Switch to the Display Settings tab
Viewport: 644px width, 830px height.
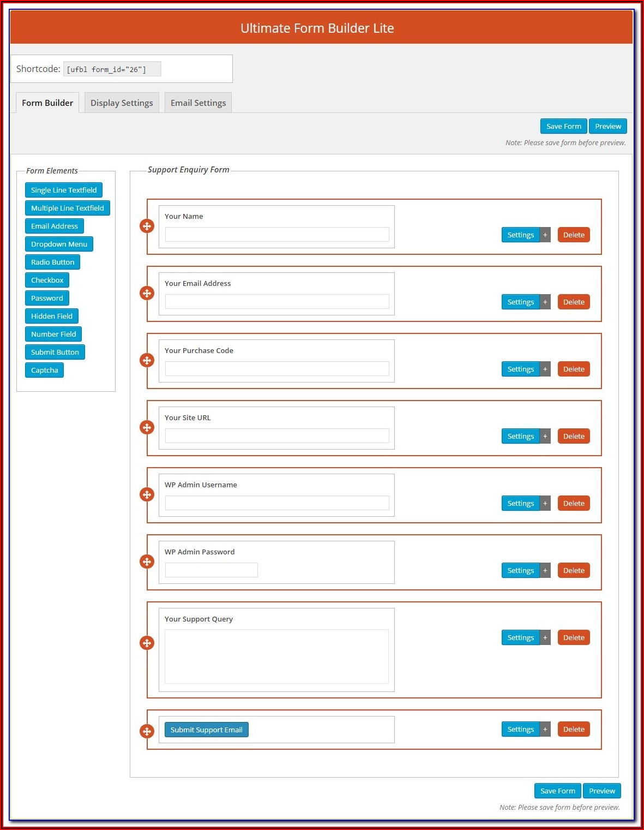point(122,103)
